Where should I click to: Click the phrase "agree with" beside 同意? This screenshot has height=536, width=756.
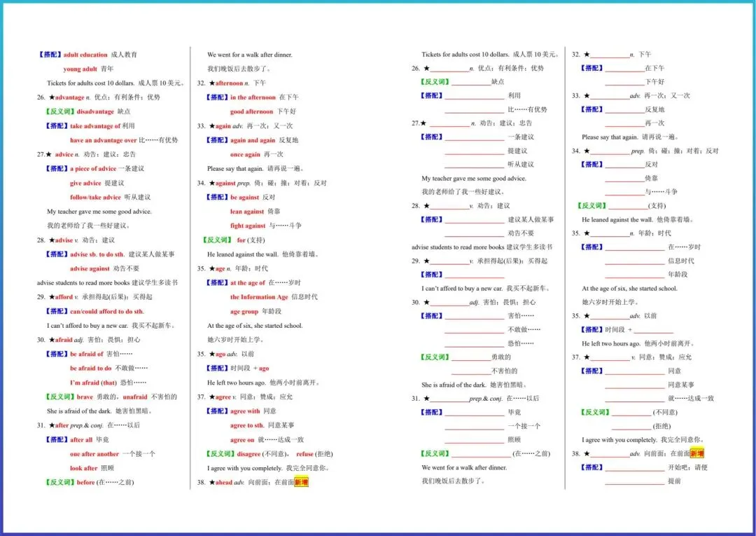pyautogui.click(x=245, y=411)
